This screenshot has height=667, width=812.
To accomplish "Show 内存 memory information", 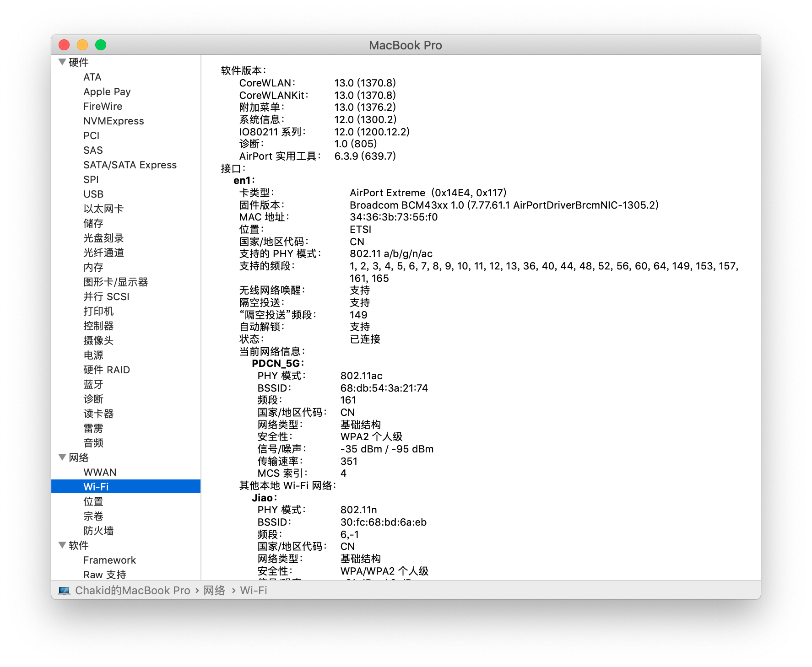I will [x=93, y=267].
